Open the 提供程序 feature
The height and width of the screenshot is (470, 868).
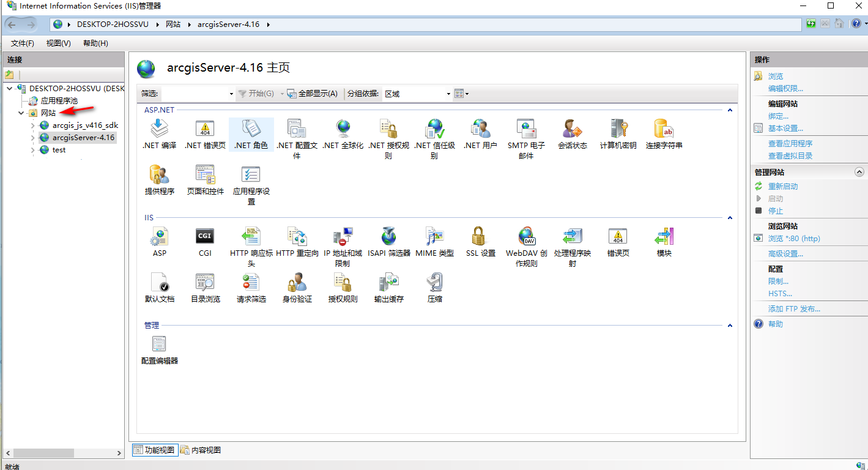159,181
